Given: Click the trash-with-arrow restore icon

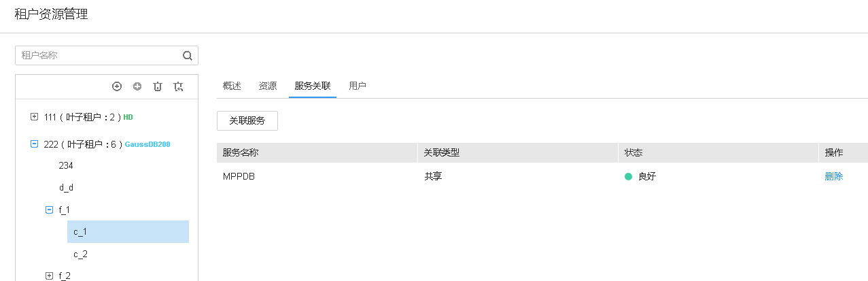Looking at the screenshot, I should (x=178, y=86).
